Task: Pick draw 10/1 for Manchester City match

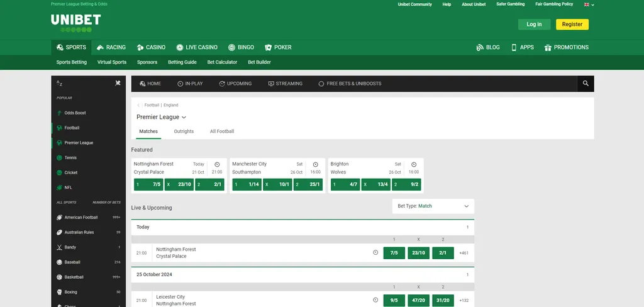Action: [277, 184]
